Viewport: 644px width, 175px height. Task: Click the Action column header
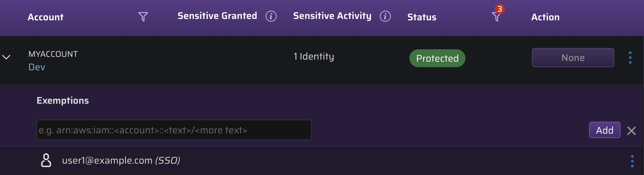point(545,17)
